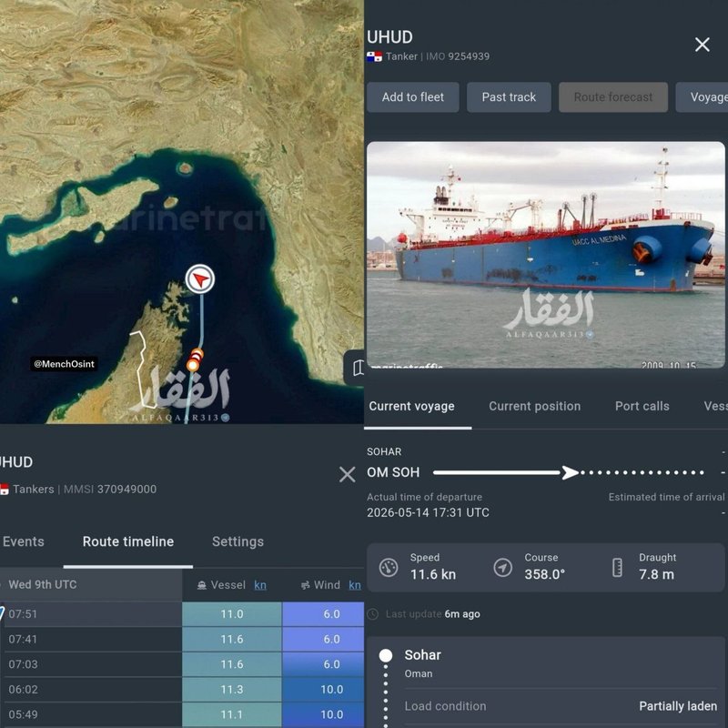The height and width of the screenshot is (728, 728).
Task: Open the tanker photo thumbnail
Action: pos(545,255)
